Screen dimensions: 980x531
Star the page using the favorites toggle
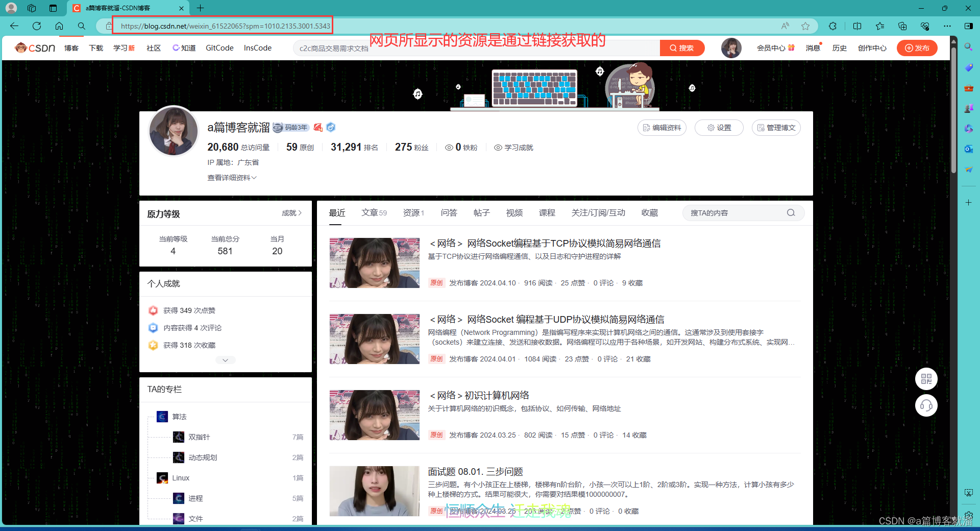[805, 26]
